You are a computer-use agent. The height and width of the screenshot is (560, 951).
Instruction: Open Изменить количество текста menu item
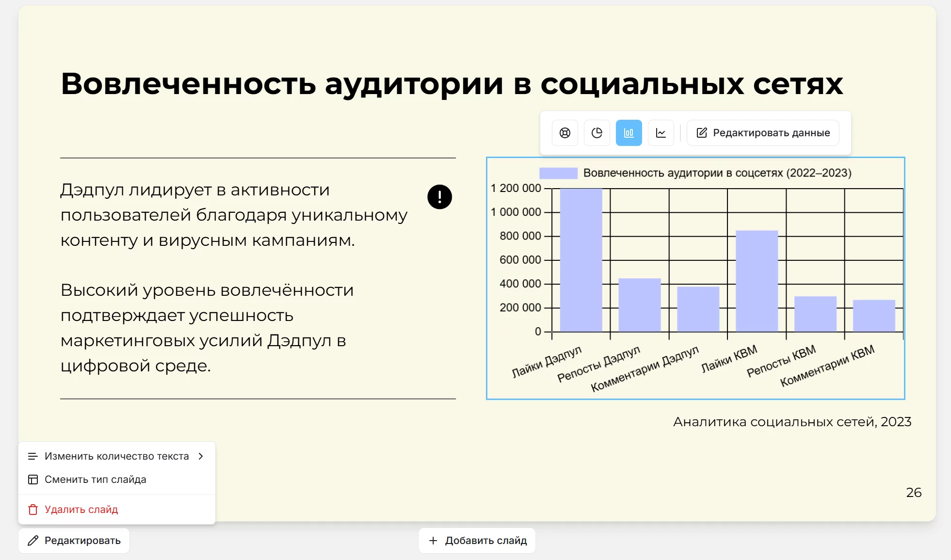116,456
